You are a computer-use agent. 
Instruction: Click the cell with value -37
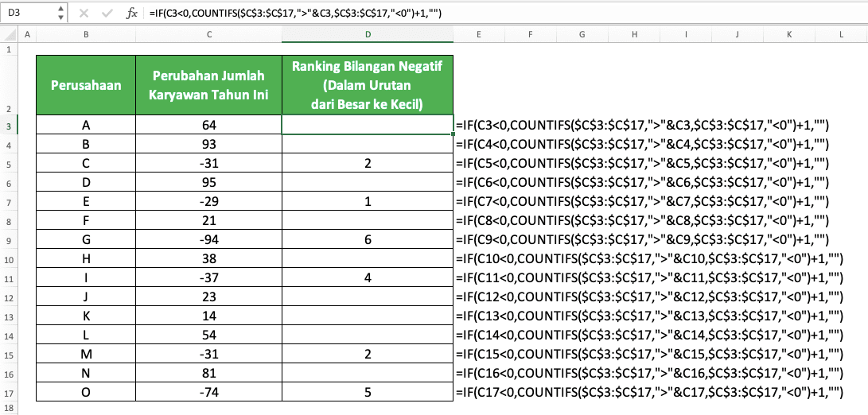(x=208, y=277)
